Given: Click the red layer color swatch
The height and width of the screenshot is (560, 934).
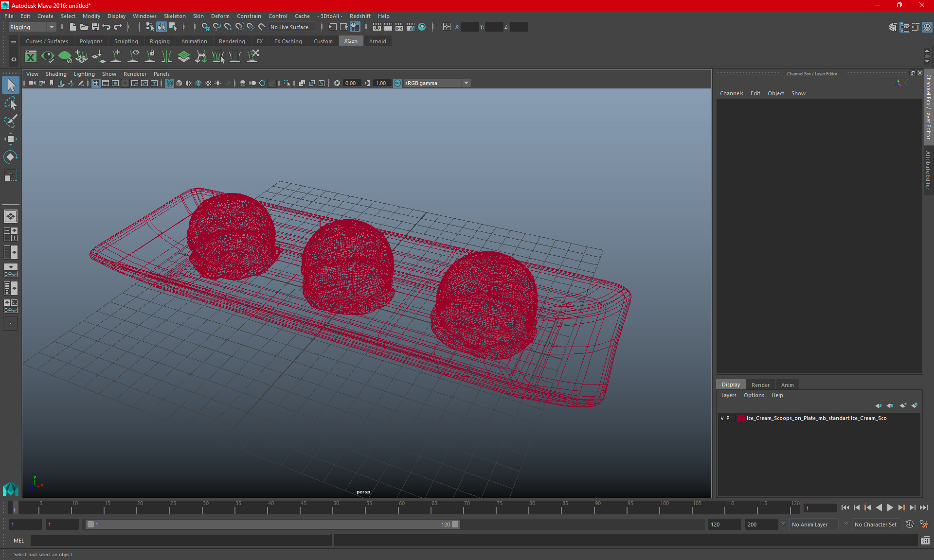Looking at the screenshot, I should (x=741, y=418).
